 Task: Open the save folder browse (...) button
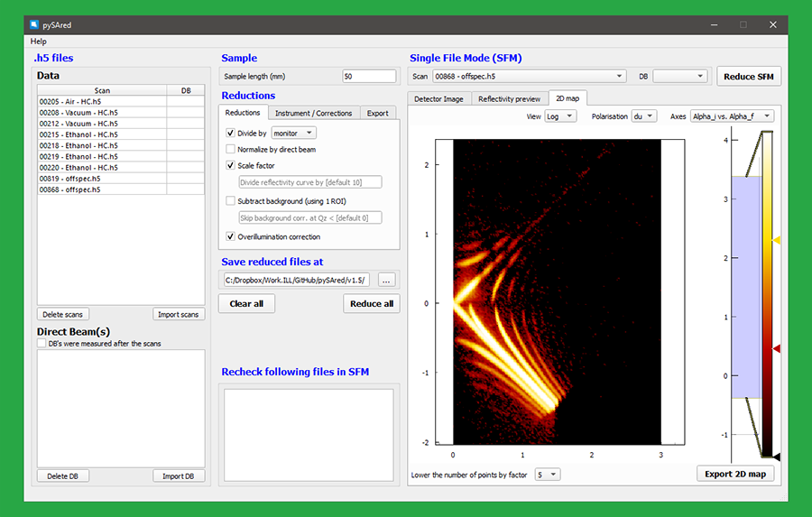click(386, 280)
